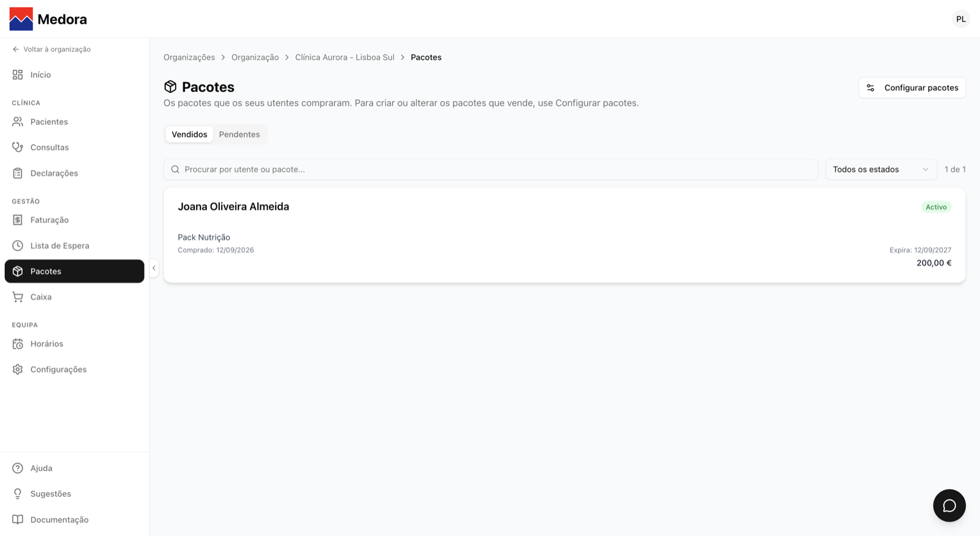Switch to the Vendidos tab
This screenshot has height=536, width=980.
tap(189, 134)
